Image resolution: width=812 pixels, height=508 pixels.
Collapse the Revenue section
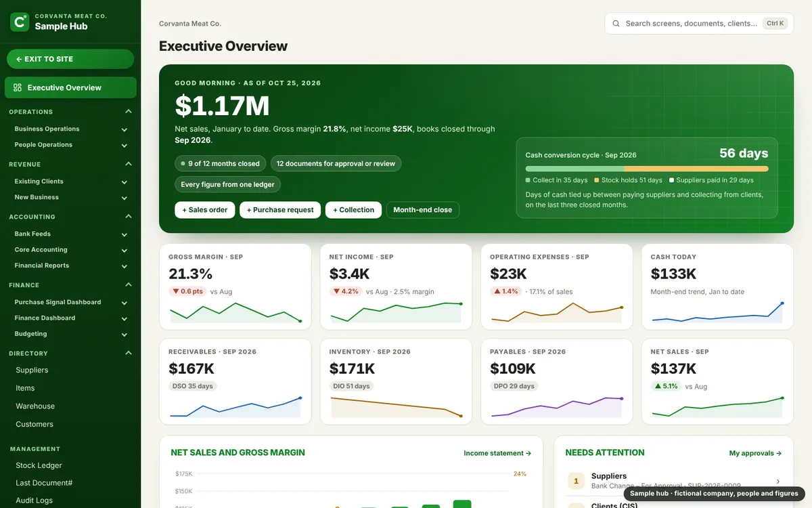click(129, 164)
